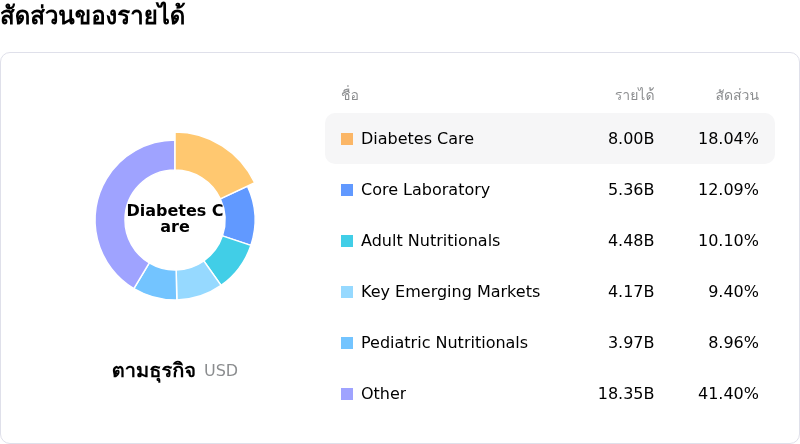
Task: Click the blue Core Laboratory legend swatch
Action: (x=347, y=190)
